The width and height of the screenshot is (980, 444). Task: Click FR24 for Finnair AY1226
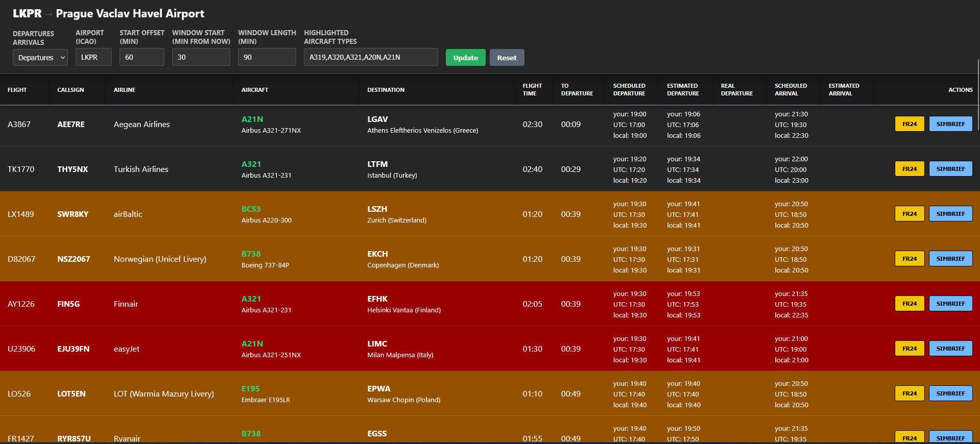coord(910,304)
